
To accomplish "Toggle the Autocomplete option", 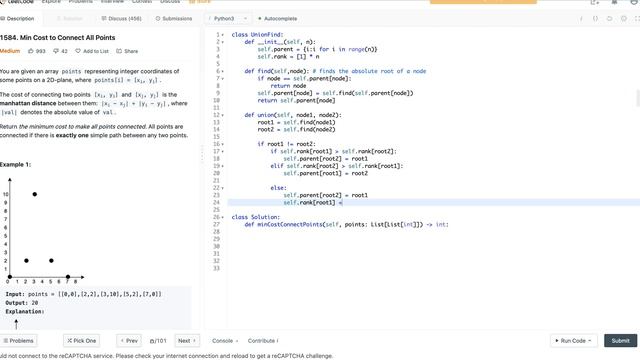I will click(x=278, y=19).
